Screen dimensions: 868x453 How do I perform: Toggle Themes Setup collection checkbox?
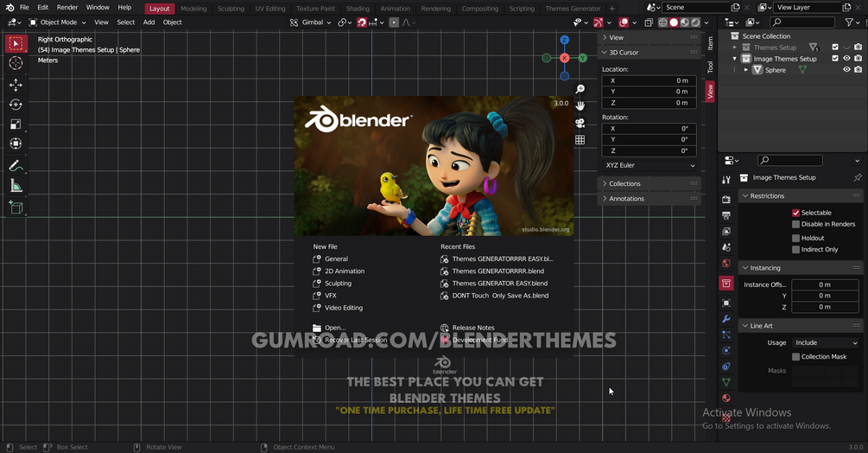click(835, 47)
